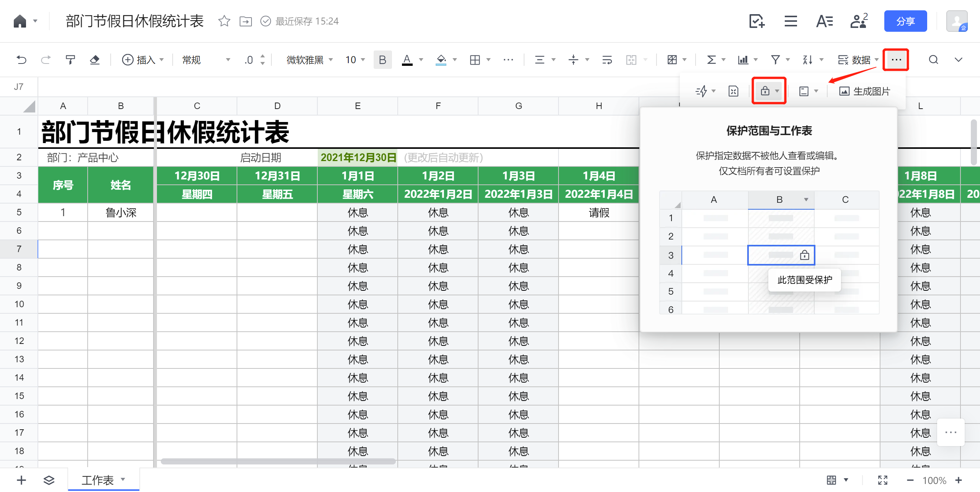
Task: Click 生成图片 generate image button
Action: point(865,91)
